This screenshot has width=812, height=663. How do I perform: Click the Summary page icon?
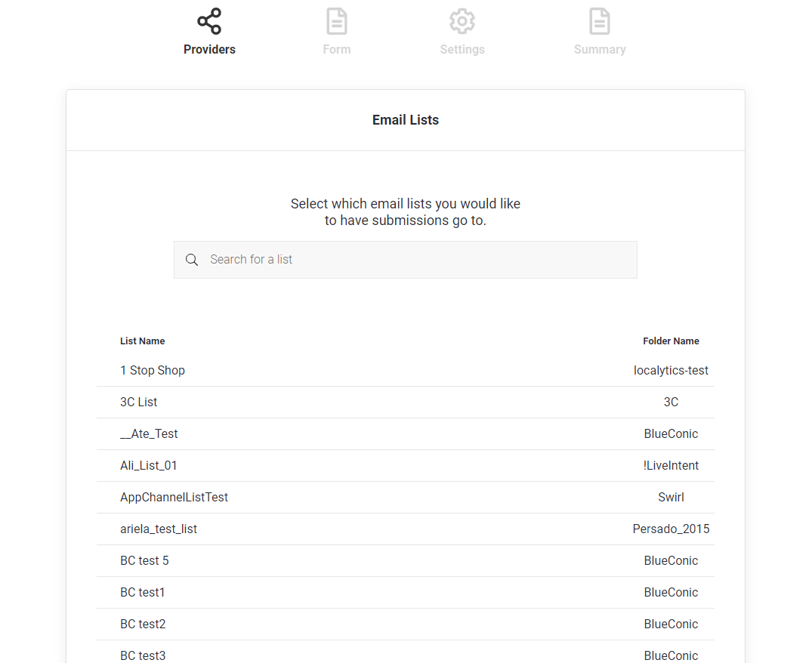600,20
